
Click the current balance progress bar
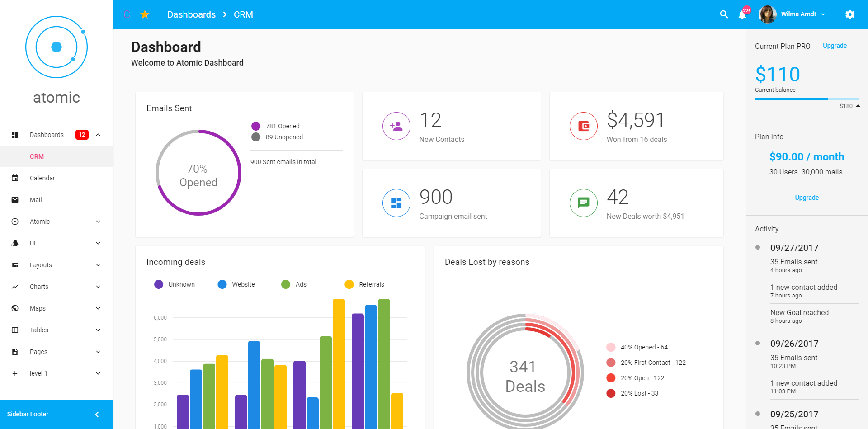(x=807, y=99)
